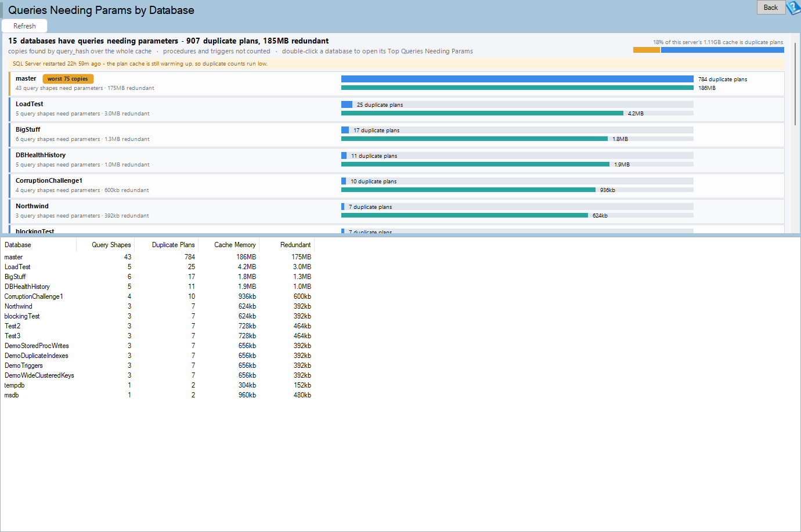
Task: Click LoadTest's 4.2MB teal bar
Action: tap(482, 113)
